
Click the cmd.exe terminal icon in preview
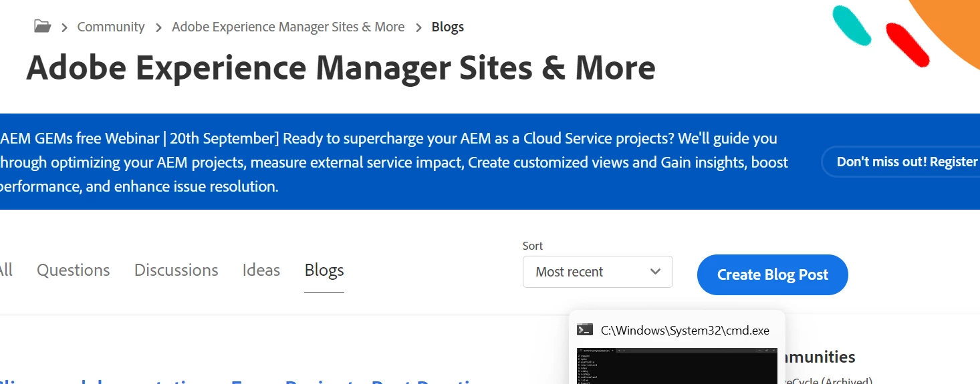pyautogui.click(x=585, y=329)
